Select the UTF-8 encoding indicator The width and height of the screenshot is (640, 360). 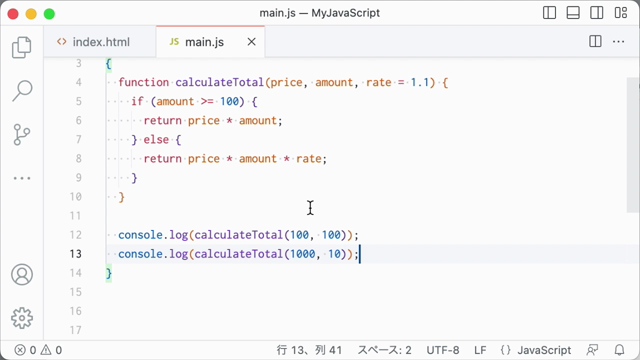tap(443, 350)
